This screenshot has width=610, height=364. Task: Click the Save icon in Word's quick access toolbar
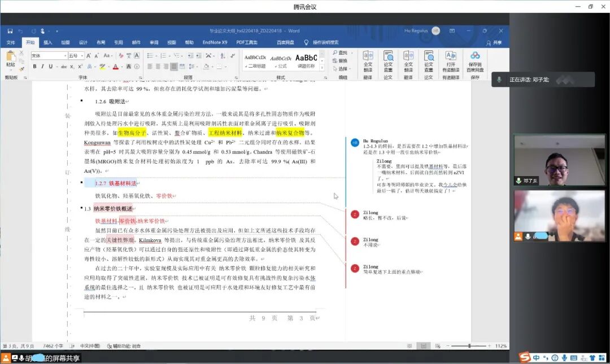click(x=10, y=31)
